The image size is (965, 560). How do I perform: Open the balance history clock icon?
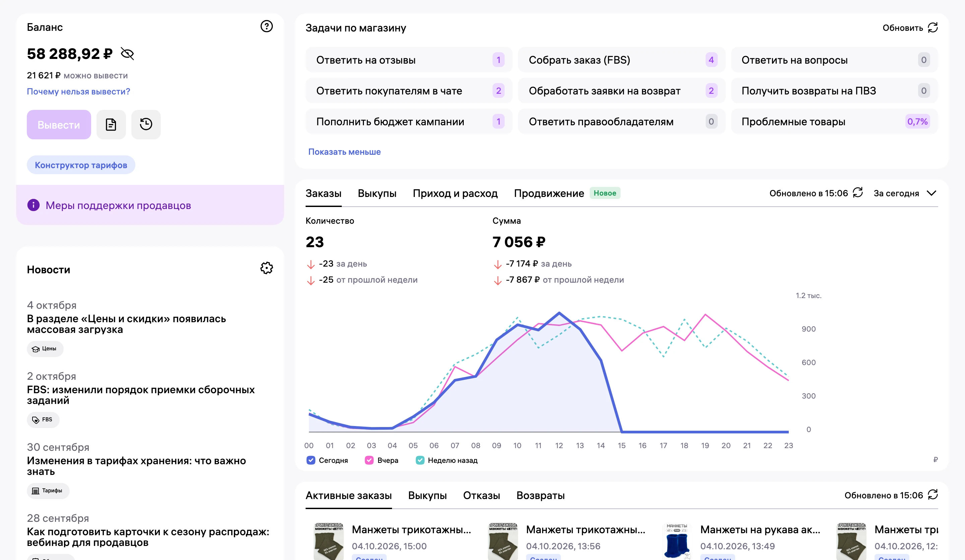point(146,124)
